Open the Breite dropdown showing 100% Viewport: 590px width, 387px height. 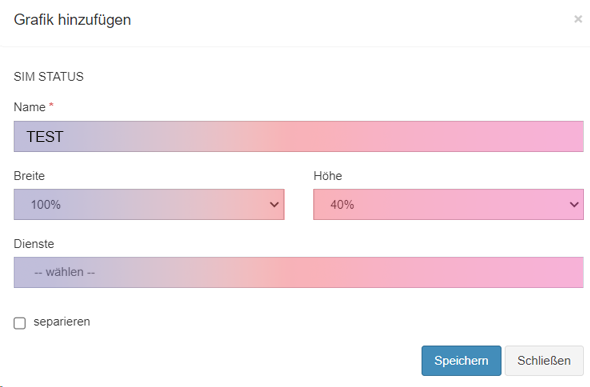click(x=149, y=205)
